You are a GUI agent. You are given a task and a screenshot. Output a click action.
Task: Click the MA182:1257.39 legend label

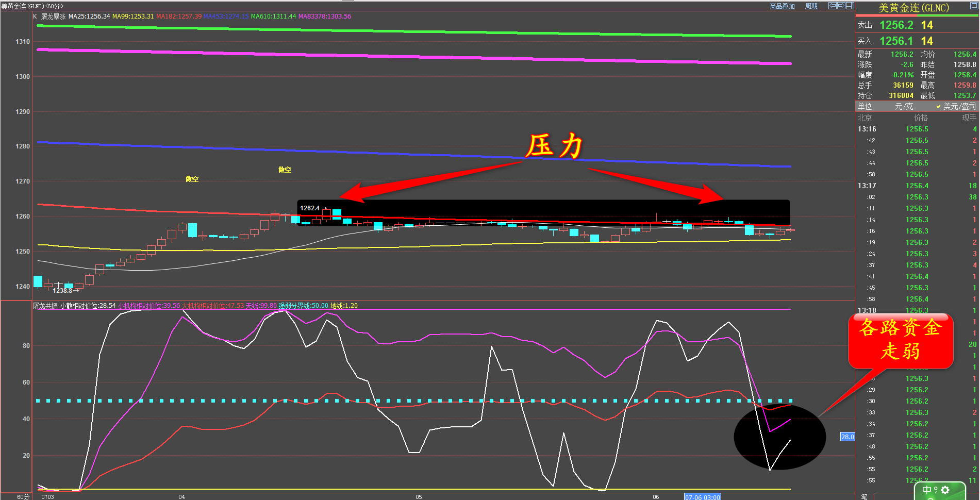coord(179,16)
